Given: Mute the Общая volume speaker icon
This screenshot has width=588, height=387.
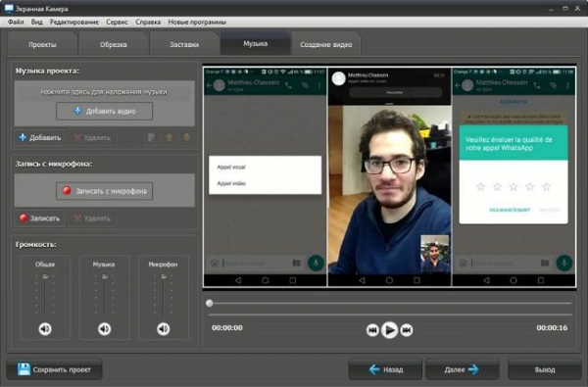Looking at the screenshot, I should pyautogui.click(x=45, y=329).
